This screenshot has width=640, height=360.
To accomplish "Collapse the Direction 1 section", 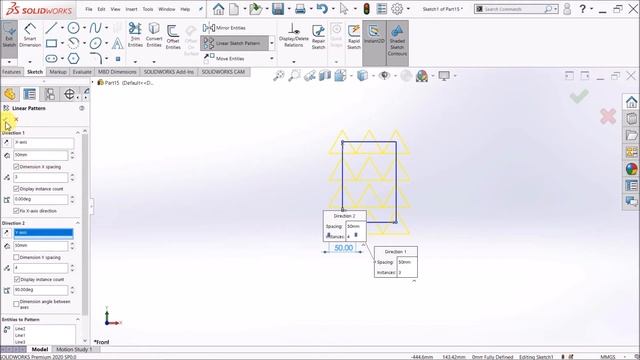I will (78, 133).
